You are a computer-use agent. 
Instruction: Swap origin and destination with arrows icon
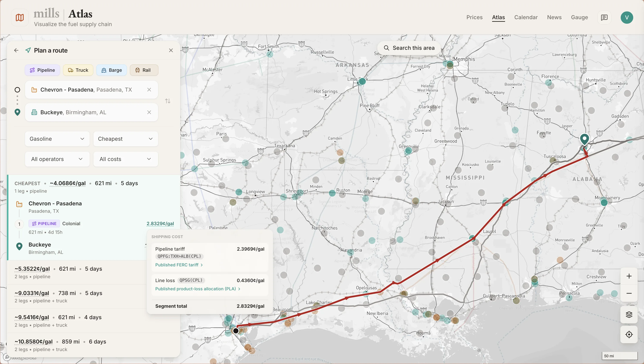tap(168, 101)
